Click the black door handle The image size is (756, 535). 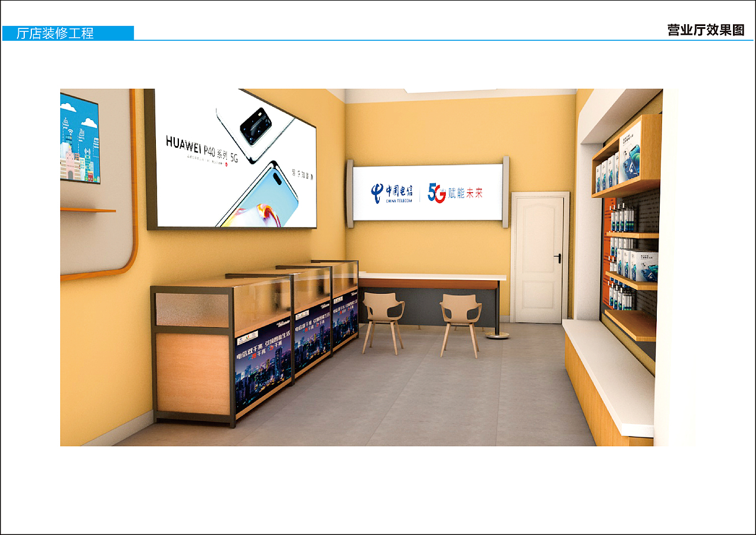(x=558, y=258)
